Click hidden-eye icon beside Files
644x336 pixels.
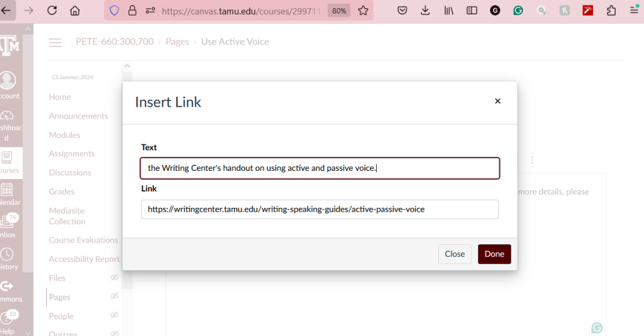tap(114, 278)
